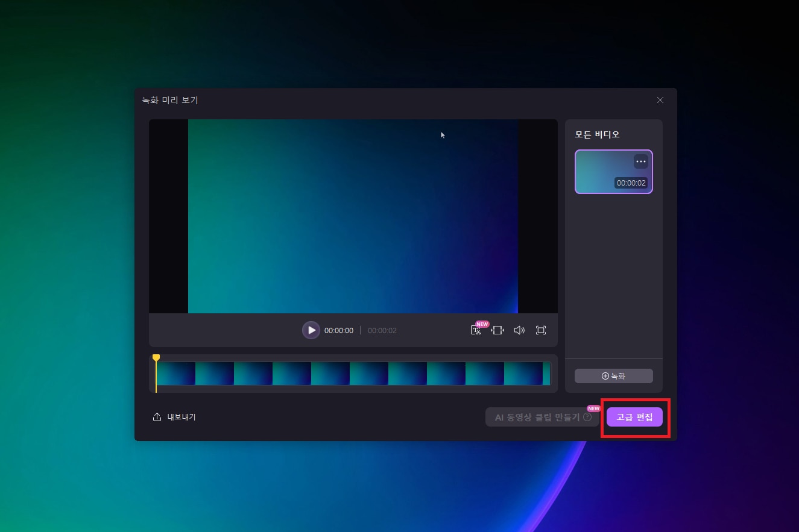Click the 녹화 미리 보기 title text
The image size is (799, 532).
pyautogui.click(x=170, y=100)
